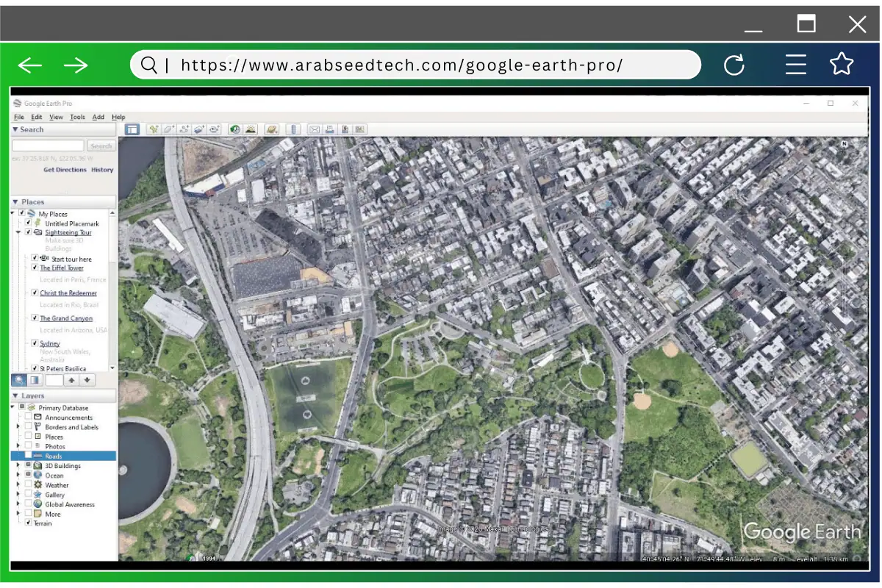Open the Ruler measurement tool
882x588 pixels.
(x=293, y=129)
